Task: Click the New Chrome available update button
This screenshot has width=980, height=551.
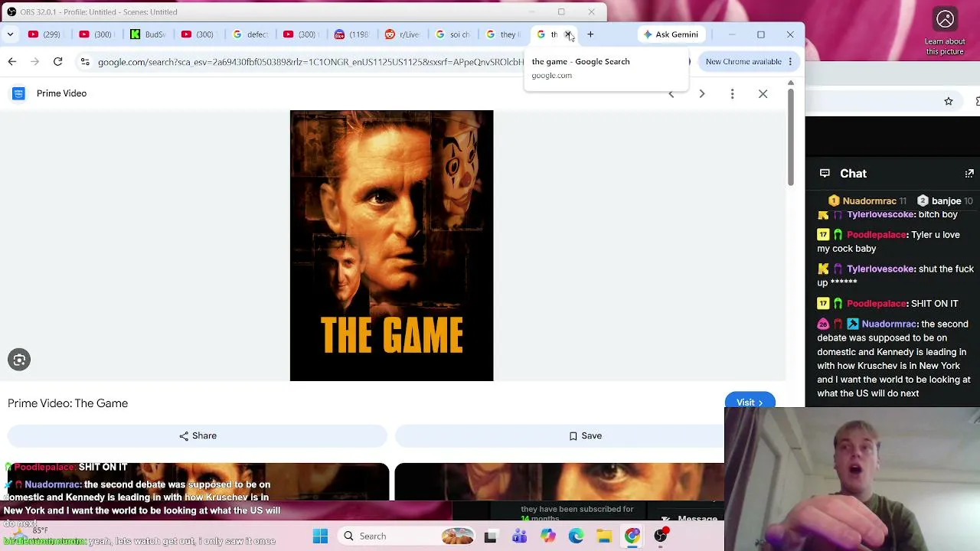Action: [x=743, y=61]
